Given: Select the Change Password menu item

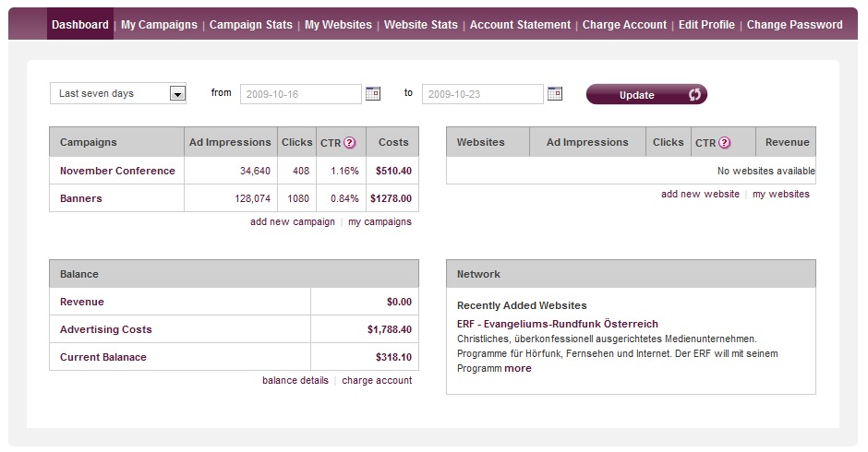Looking at the screenshot, I should (x=794, y=25).
